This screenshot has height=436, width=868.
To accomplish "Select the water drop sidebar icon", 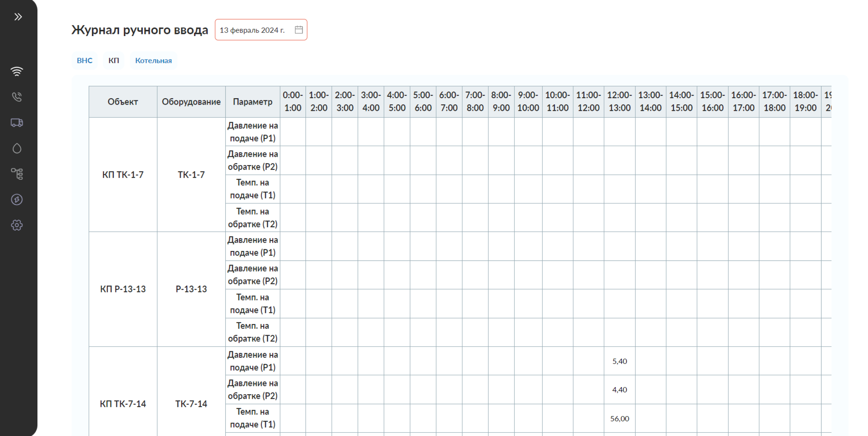I will [x=17, y=148].
